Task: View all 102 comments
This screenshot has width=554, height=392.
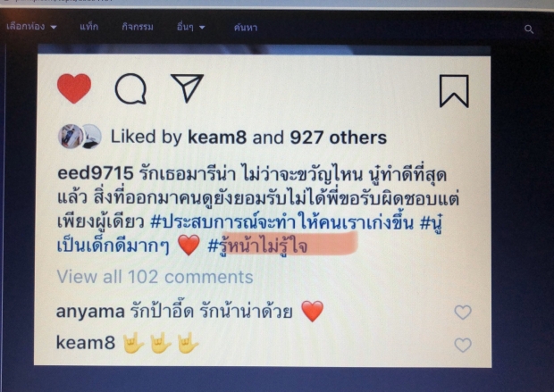Action: (x=155, y=277)
